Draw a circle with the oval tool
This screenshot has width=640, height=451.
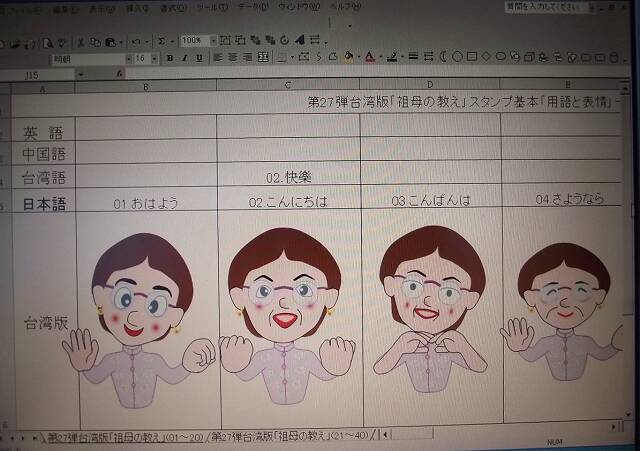(x=457, y=56)
